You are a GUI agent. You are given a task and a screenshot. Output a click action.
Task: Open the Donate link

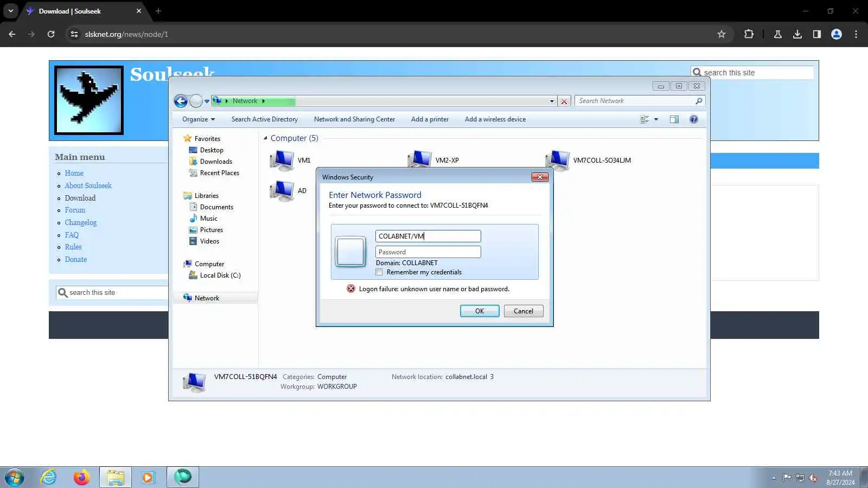tap(76, 259)
